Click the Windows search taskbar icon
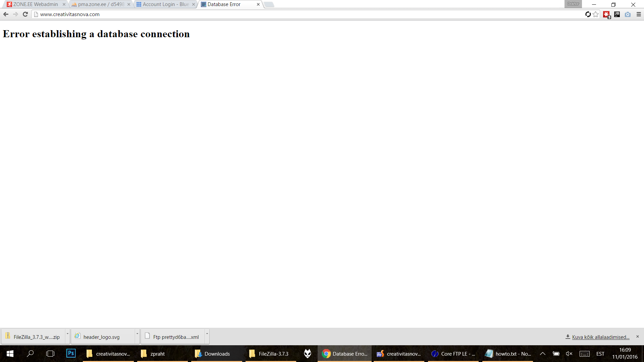 31,354
